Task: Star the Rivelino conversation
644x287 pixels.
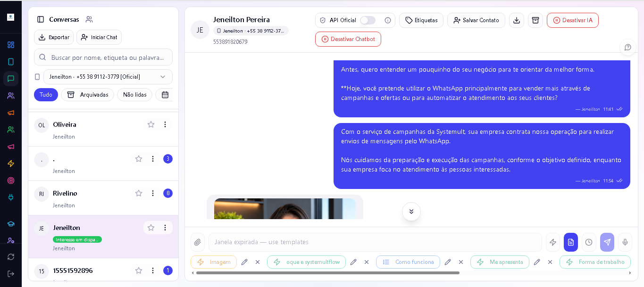Action: (139, 193)
